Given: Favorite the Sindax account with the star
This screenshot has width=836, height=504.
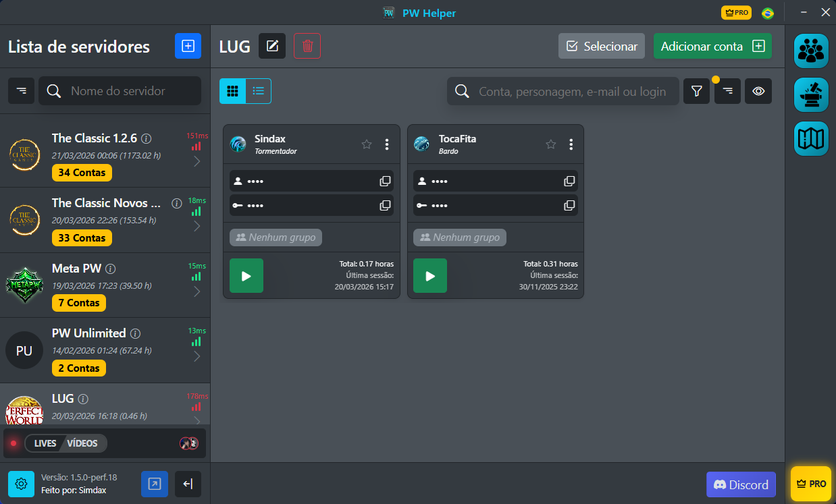Looking at the screenshot, I should point(367,144).
